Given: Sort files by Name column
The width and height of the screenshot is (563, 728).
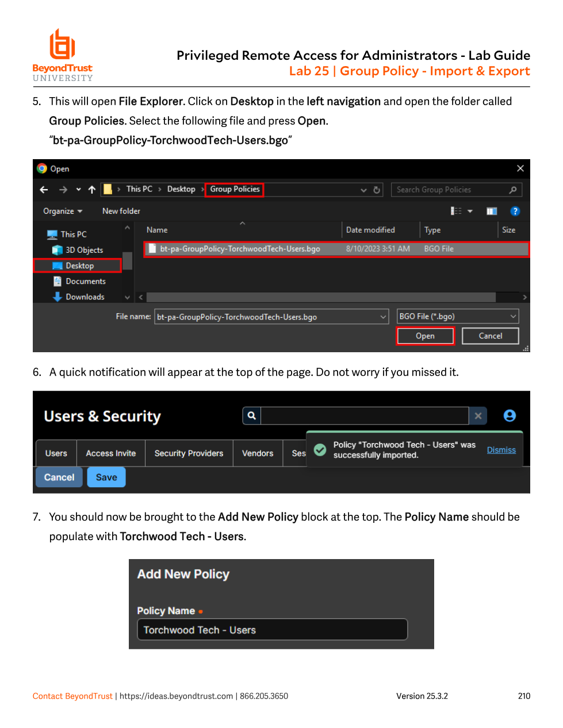Looking at the screenshot, I should point(157,230).
